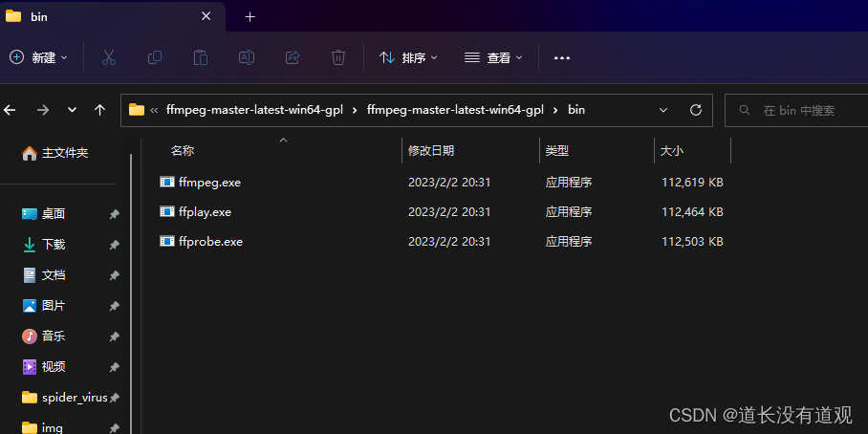Click the search magnifier icon

[x=745, y=110]
